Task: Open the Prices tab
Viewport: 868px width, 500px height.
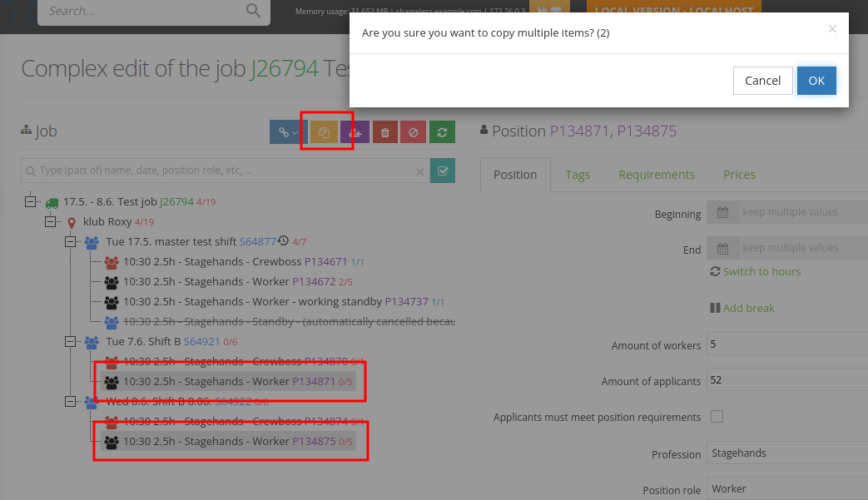Action: (x=739, y=175)
